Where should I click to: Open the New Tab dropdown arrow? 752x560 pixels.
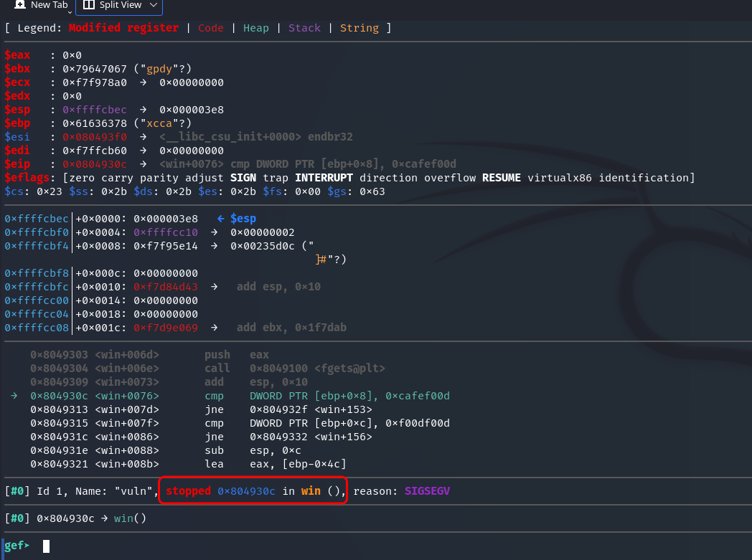pyautogui.click(x=70, y=10)
